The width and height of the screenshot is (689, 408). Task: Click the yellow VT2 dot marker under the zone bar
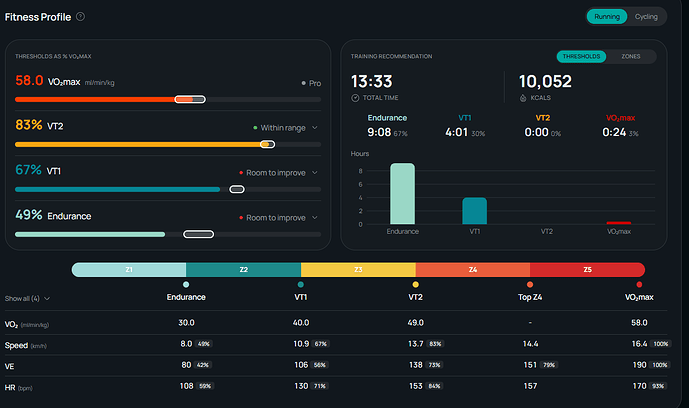pos(416,285)
